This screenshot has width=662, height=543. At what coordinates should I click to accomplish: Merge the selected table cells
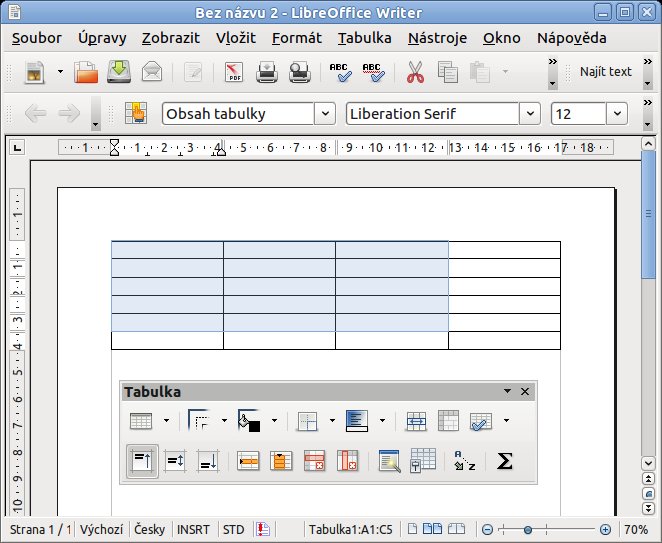[416, 421]
